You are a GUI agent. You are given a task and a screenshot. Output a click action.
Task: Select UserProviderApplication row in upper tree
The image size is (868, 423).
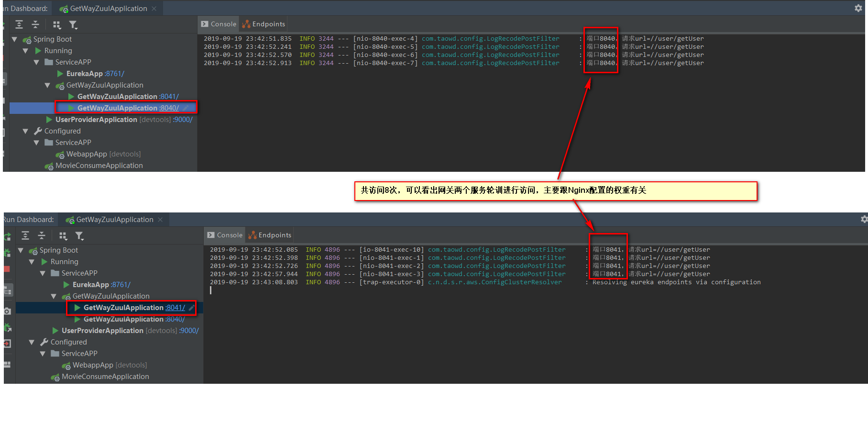click(103, 120)
